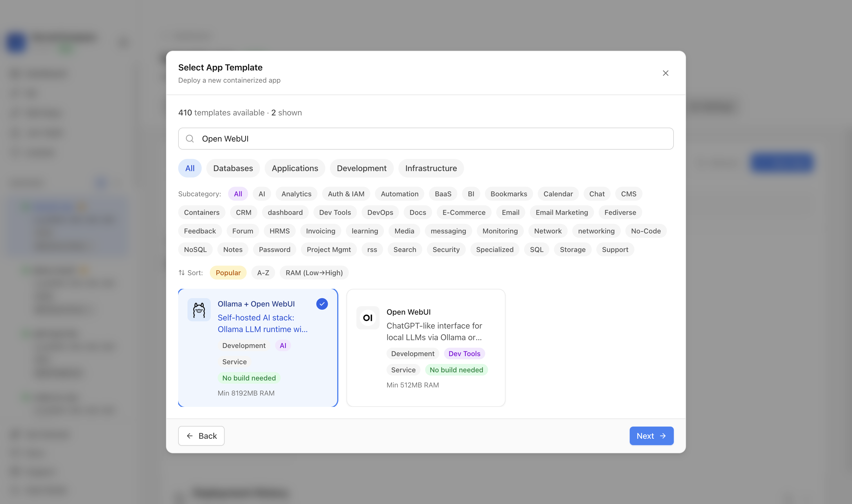Filter by Network subcategory
This screenshot has width=852, height=504.
pyautogui.click(x=548, y=231)
